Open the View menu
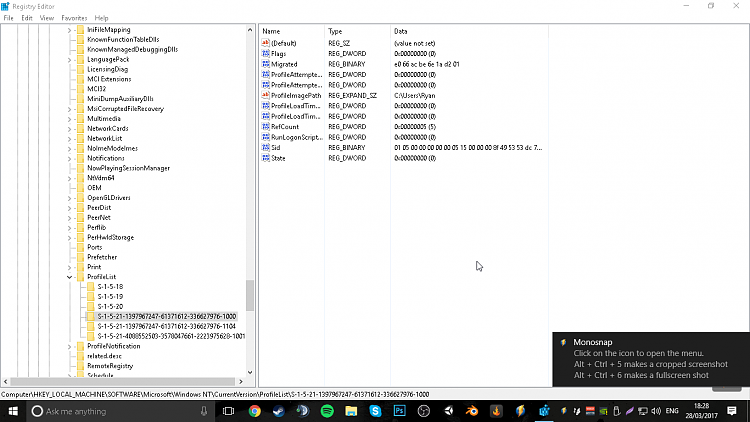This screenshot has width=750, height=422. (x=46, y=18)
